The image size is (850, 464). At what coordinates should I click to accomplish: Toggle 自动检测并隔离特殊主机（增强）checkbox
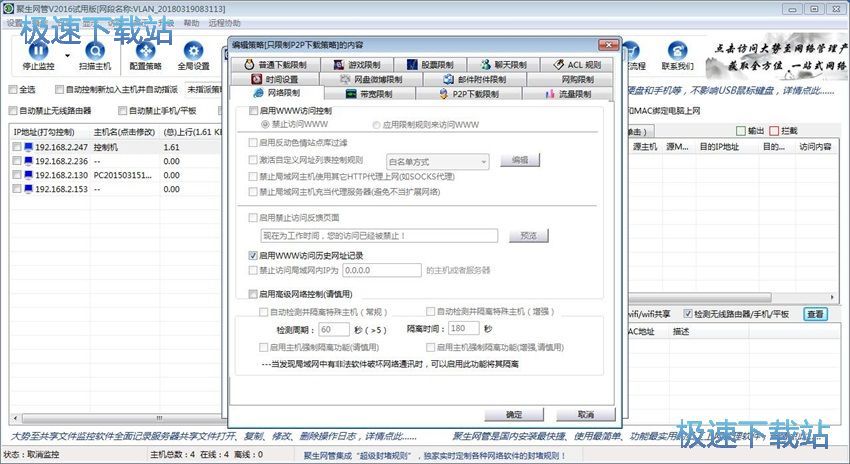click(430, 311)
